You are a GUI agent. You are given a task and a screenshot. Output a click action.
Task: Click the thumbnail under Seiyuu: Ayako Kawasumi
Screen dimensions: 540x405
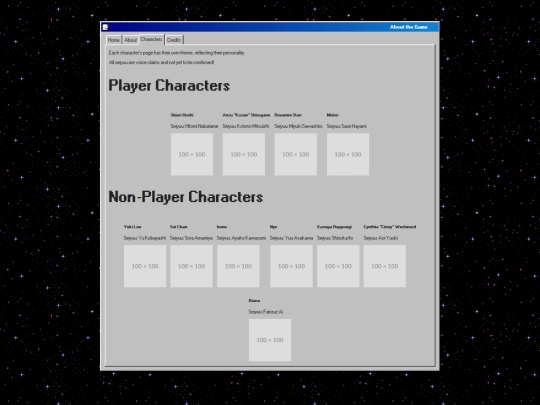point(238,266)
